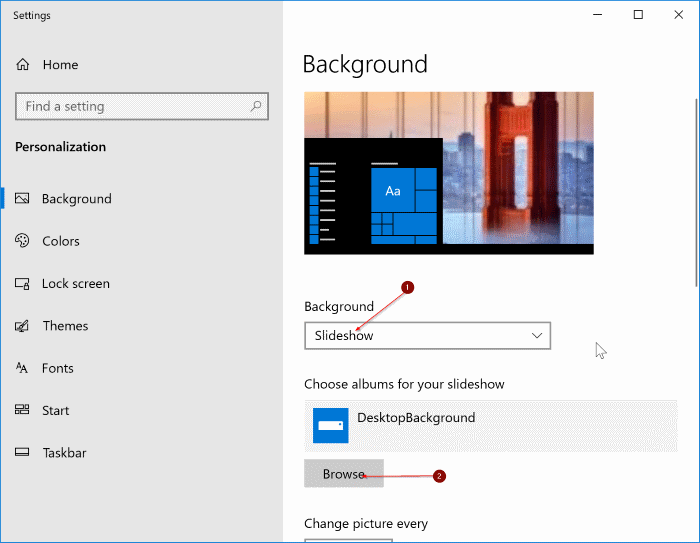Screen dimensions: 700x543
Task: Click the Home house icon
Action: [x=23, y=65]
